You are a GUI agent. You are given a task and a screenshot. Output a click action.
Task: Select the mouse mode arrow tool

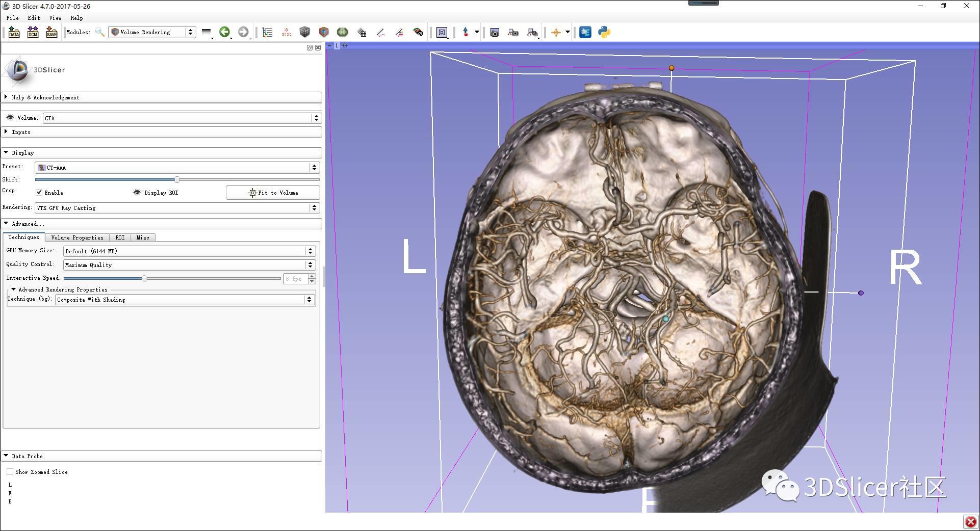tap(465, 32)
